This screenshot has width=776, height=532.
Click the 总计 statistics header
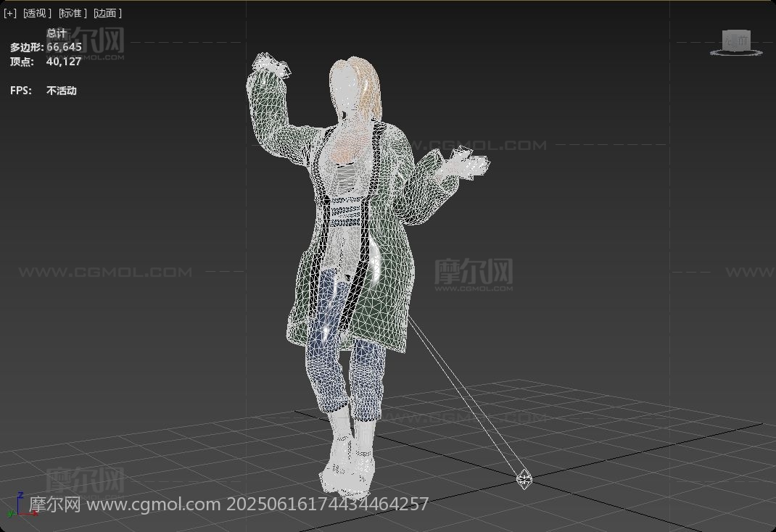pos(57,33)
